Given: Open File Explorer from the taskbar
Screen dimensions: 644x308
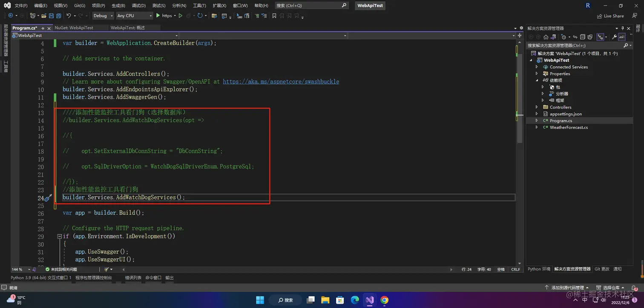Looking at the screenshot, I should (325, 300).
